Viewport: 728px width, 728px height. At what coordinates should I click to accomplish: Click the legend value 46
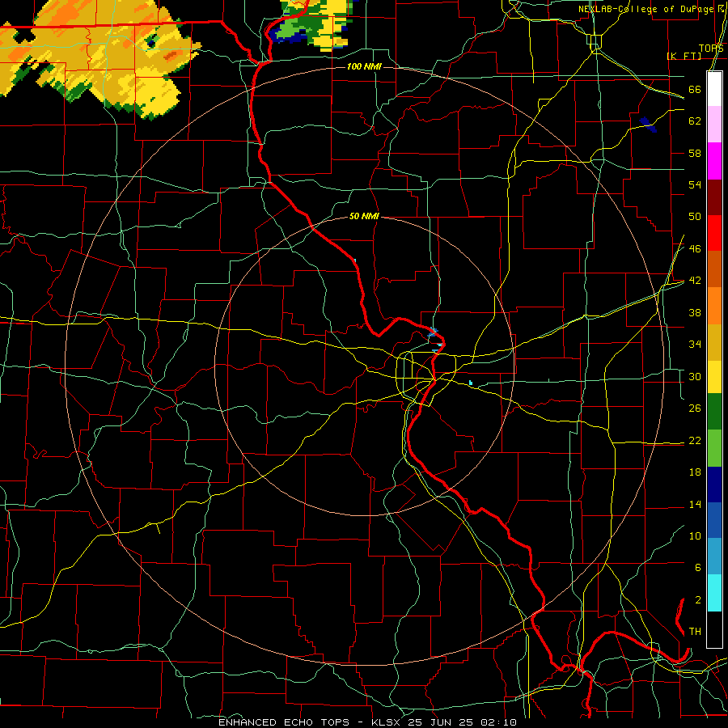pos(695,249)
